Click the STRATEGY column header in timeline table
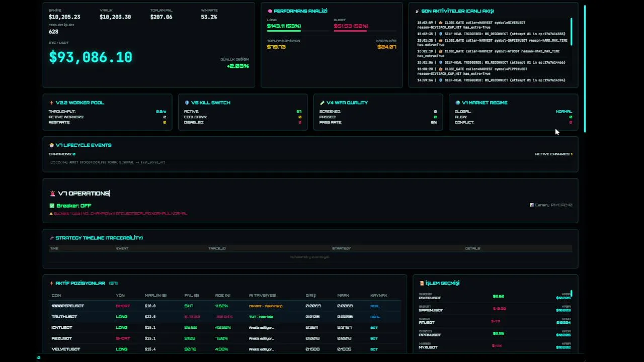The height and width of the screenshot is (362, 644). point(341,248)
